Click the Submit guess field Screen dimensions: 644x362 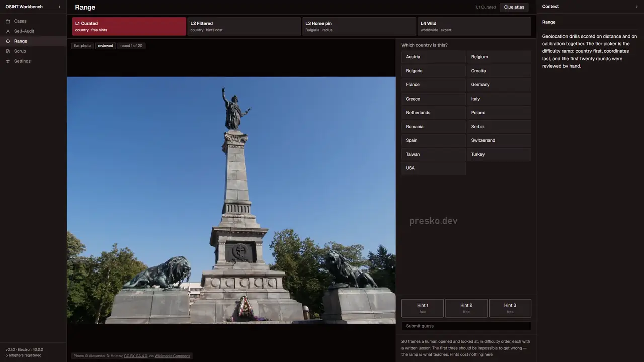pos(466,326)
